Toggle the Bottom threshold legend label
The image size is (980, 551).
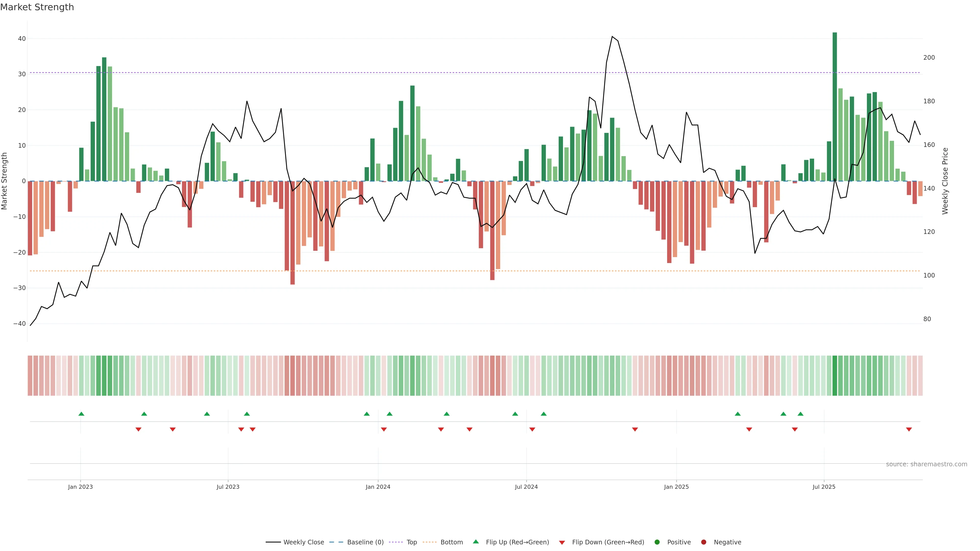[x=451, y=542]
